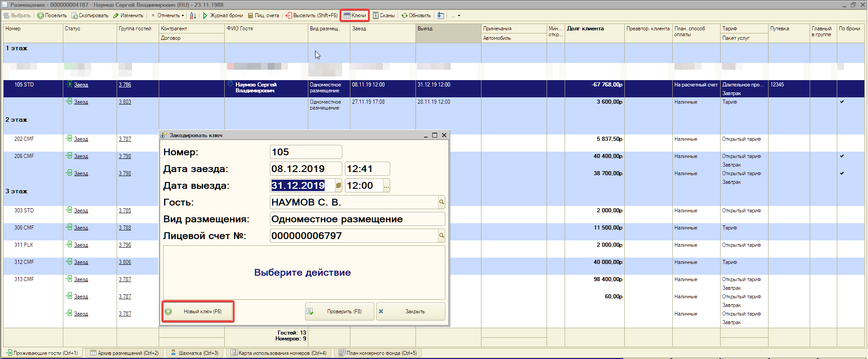
Task: Open the Ключи key encoder button
Action: [x=355, y=15]
